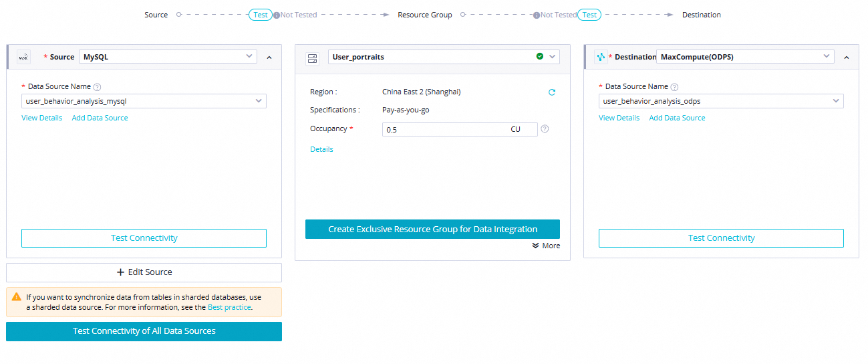Screen dimensions: 868x364
Task: Click the Destination step label in the flow
Action: [x=702, y=15]
